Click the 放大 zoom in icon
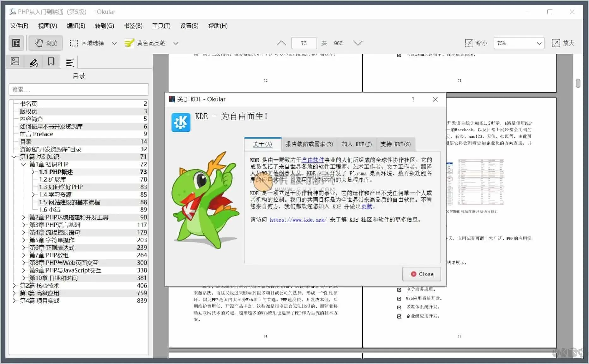Image resolution: width=589 pixels, height=364 pixels. (556, 43)
